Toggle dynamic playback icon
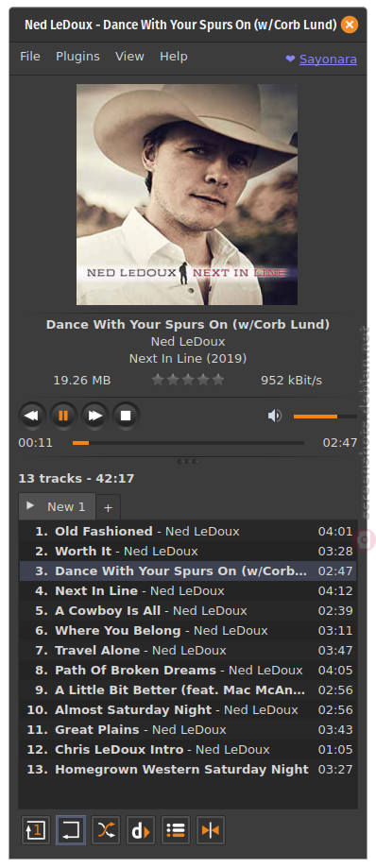Screen dimensions: 376x868 tap(141, 830)
